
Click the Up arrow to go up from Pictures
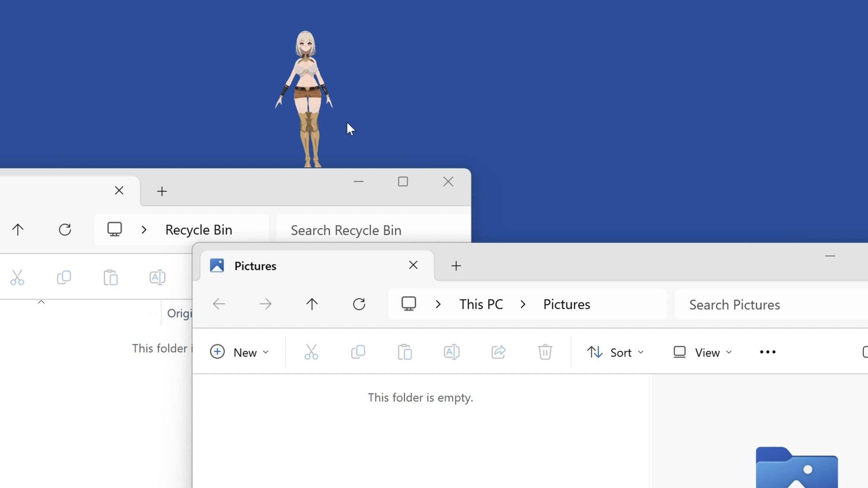coord(312,304)
